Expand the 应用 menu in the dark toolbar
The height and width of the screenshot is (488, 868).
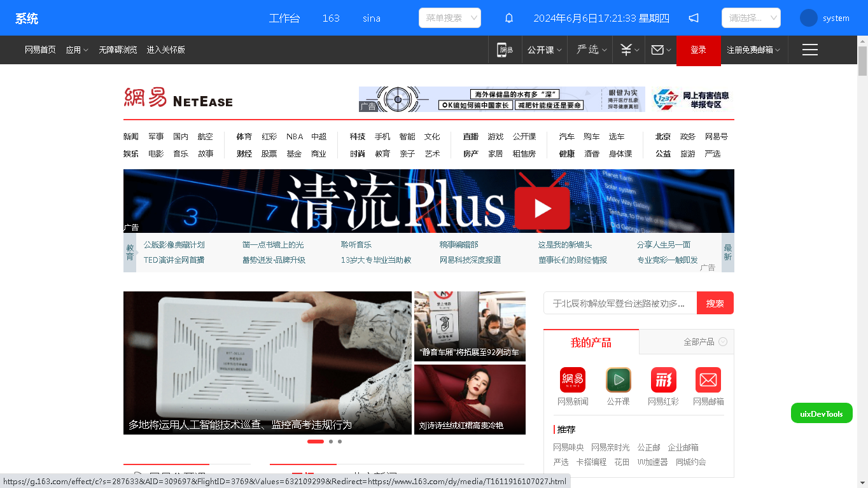77,50
